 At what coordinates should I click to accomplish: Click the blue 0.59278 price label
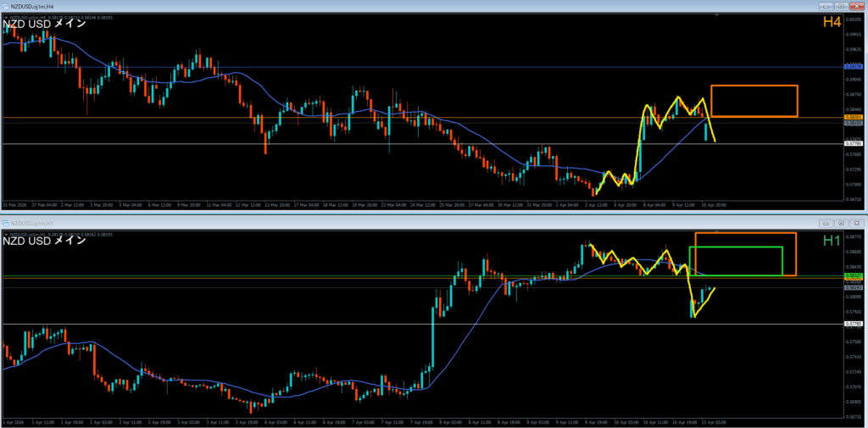pos(854,66)
